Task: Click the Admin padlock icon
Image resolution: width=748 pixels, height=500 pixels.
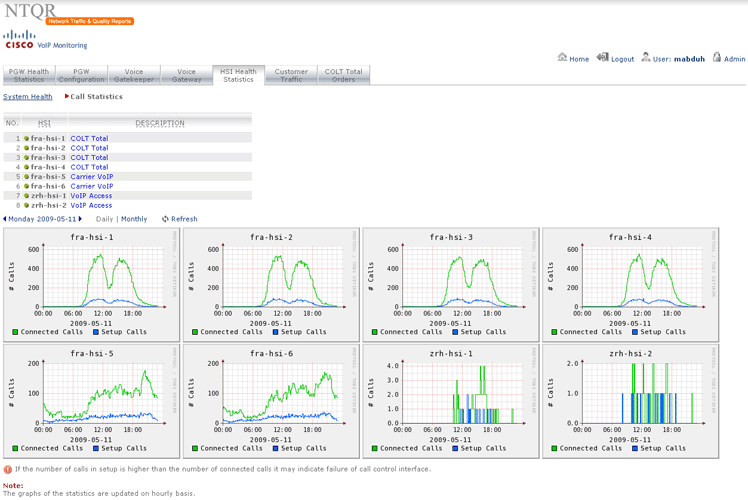Action: pyautogui.click(x=716, y=58)
